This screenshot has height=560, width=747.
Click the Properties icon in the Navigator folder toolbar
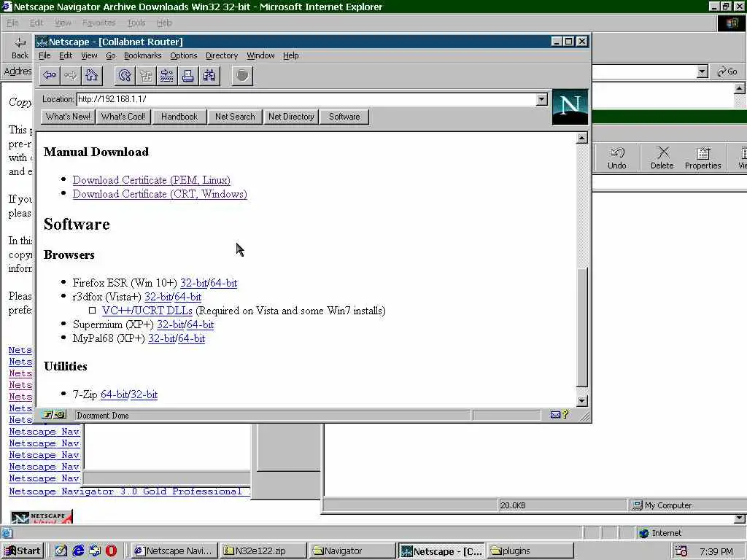pos(703,158)
